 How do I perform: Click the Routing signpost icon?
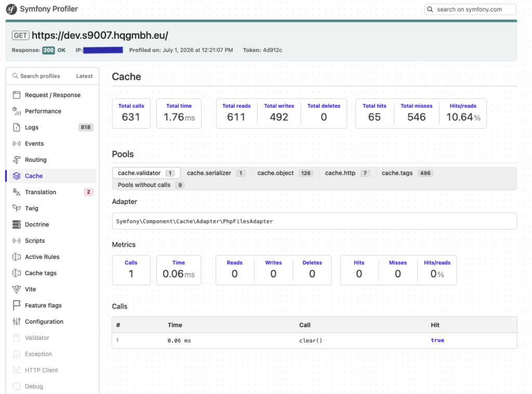coord(16,160)
